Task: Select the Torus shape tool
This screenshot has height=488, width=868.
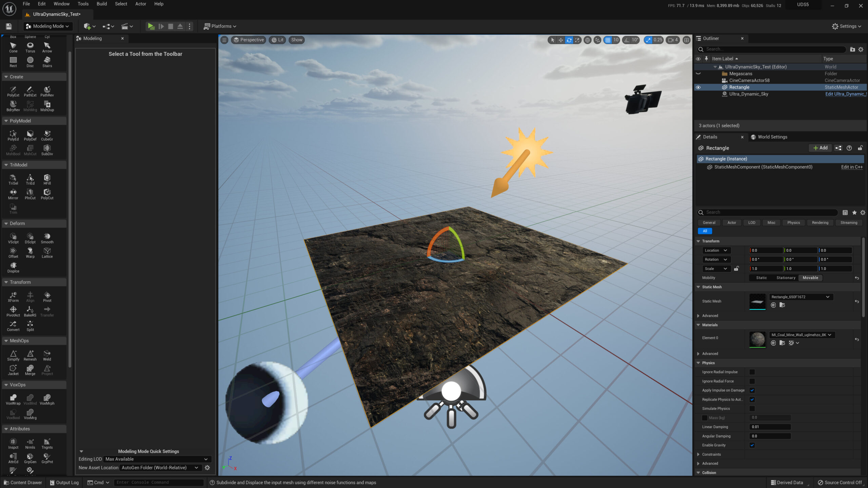Action: tap(30, 46)
